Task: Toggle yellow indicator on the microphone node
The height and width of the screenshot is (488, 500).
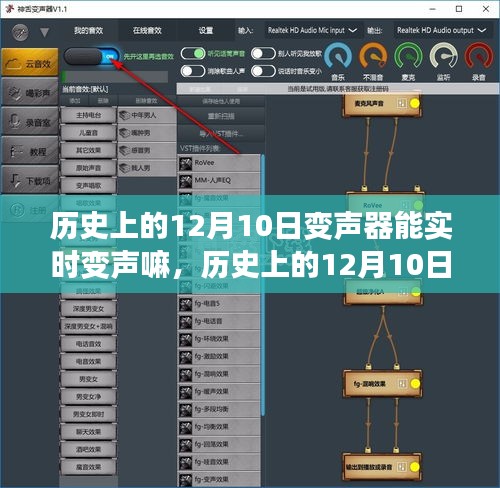Action: pos(414,104)
